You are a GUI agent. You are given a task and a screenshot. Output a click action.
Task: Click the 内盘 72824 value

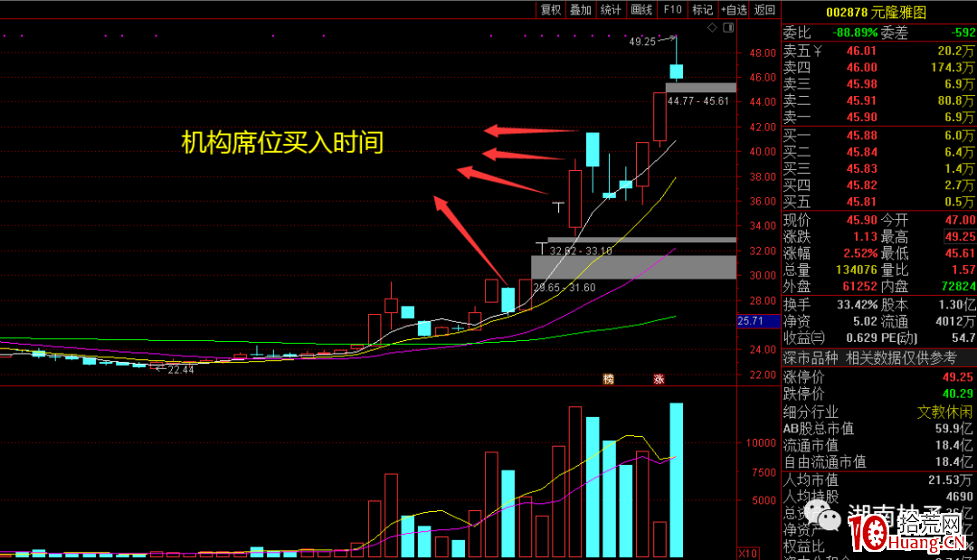(958, 286)
